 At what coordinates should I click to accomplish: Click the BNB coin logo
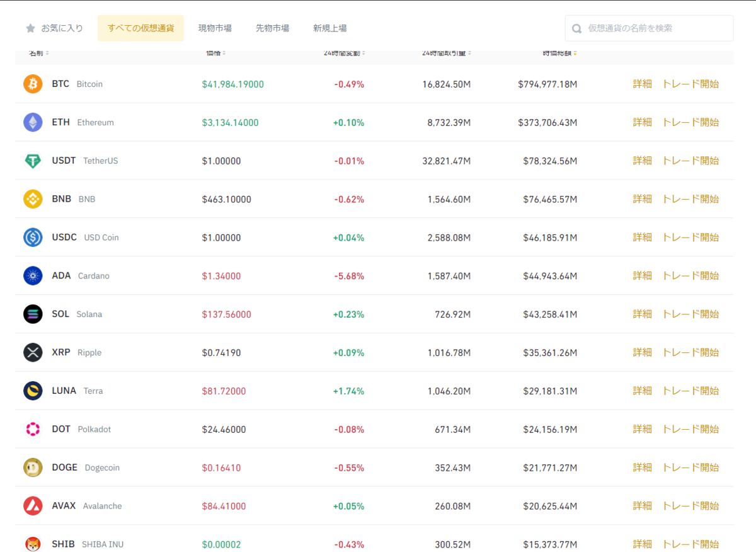pos(33,199)
